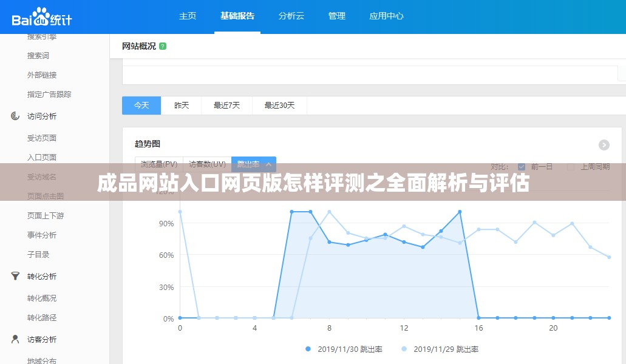Open the 跳出率 metric dropdown
Viewport: 626px width, 364px height.
[254, 164]
